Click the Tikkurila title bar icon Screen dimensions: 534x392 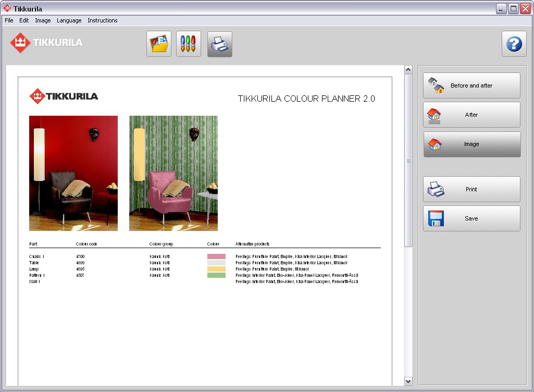click(7, 8)
